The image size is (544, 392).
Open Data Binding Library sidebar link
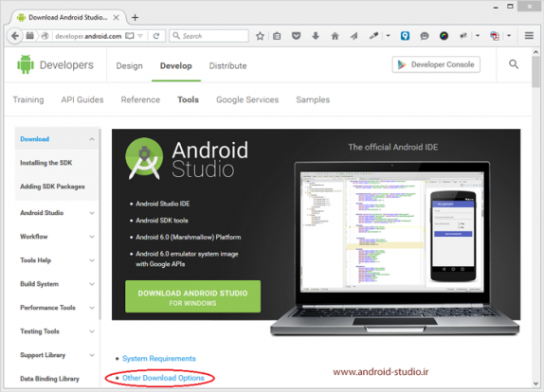coord(49,379)
